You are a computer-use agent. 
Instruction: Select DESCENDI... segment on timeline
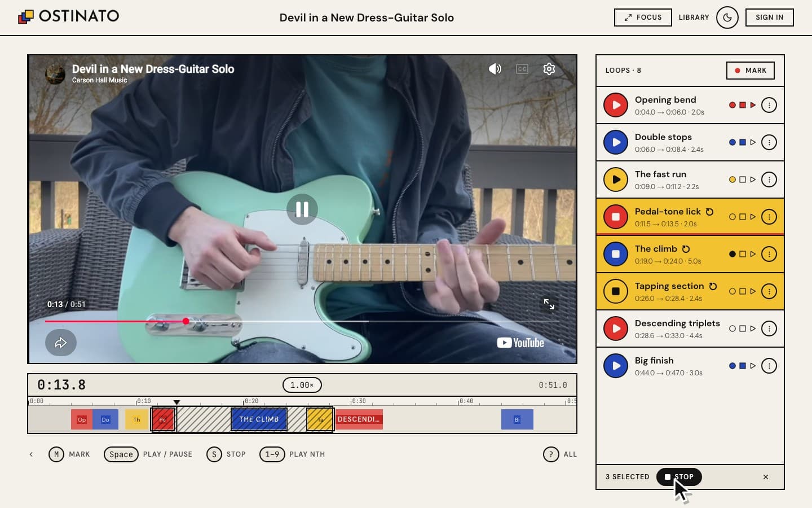coord(359,419)
